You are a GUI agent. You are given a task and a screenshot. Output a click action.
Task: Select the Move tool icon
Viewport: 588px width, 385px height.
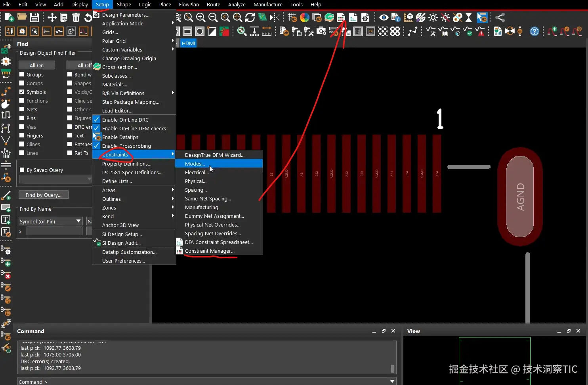click(52, 17)
